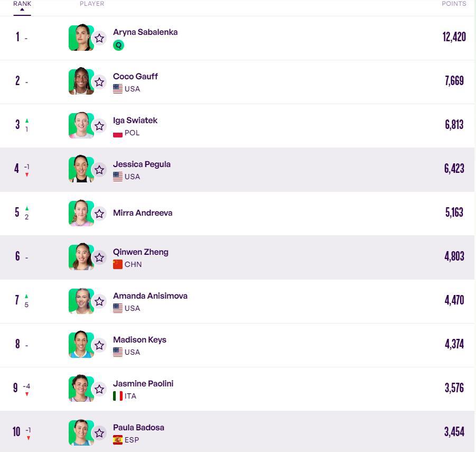Click the star icon beside Qinwen Zheng

tap(99, 257)
